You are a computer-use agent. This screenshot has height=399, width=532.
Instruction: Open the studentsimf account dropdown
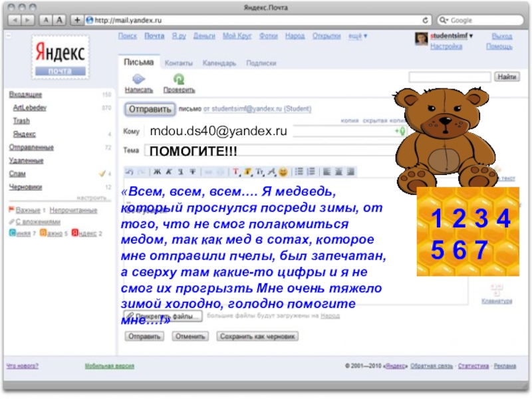(451, 36)
